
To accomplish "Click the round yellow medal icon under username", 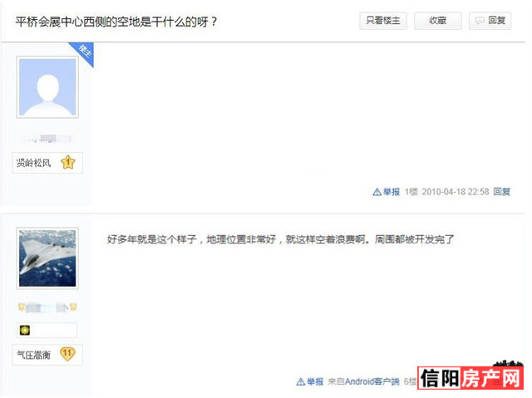I will pos(25,330).
